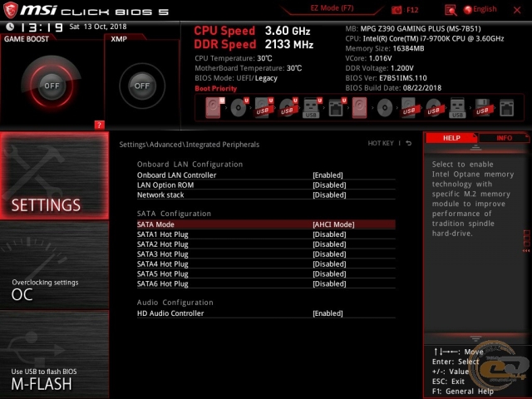This screenshot has width=532, height=399.
Task: Click the legacy network boot priority icon
Action: pyautogui.click(x=506, y=108)
